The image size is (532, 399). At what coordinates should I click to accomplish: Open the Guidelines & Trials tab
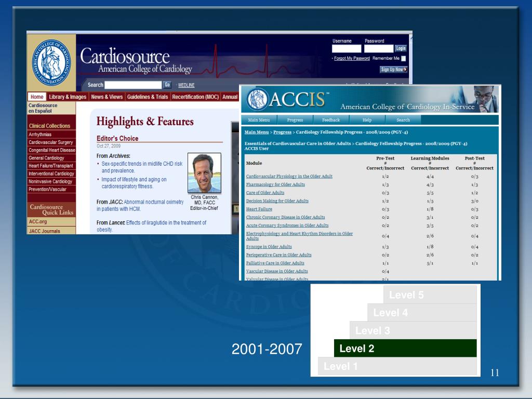[x=148, y=97]
